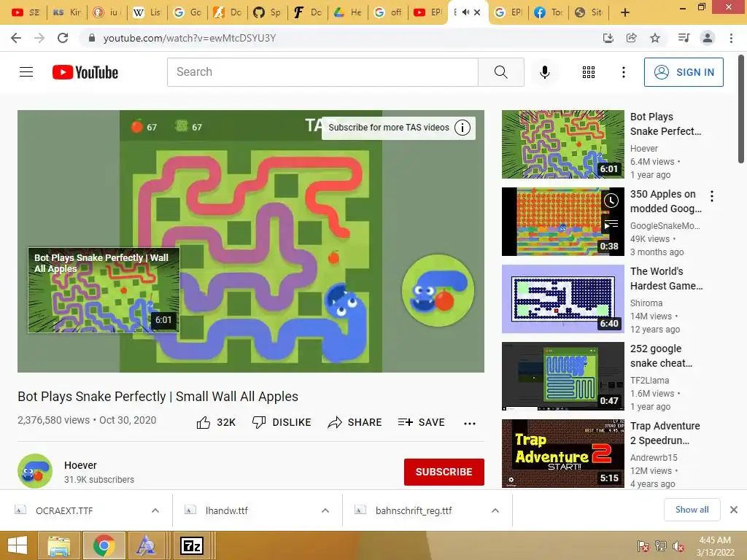Expand lhandw.ttf download options
747x560 pixels.
325,510
